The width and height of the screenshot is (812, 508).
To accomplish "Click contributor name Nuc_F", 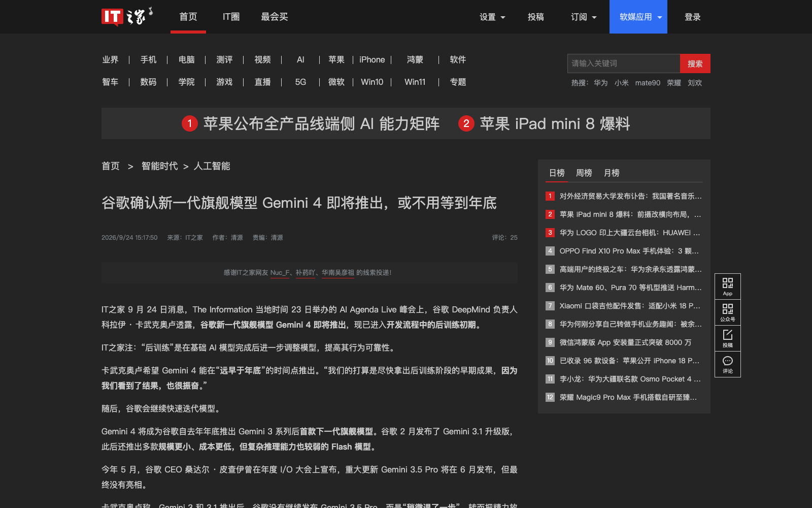I will (280, 273).
